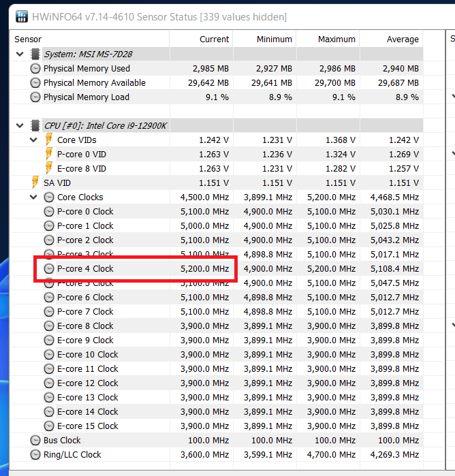This screenshot has width=455, height=476.
Task: Click the P-core 0 Clock icon
Action: click(x=49, y=212)
